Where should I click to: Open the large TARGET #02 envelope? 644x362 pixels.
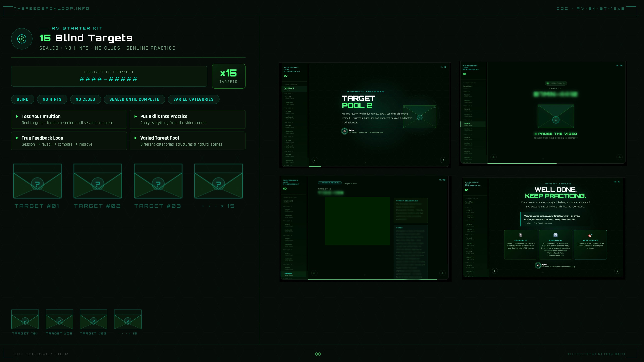(98, 181)
